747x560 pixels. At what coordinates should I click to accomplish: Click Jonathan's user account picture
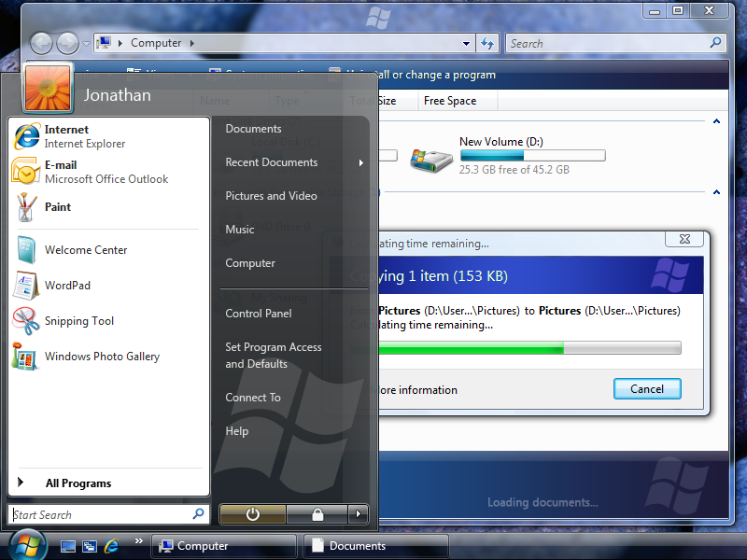47,88
